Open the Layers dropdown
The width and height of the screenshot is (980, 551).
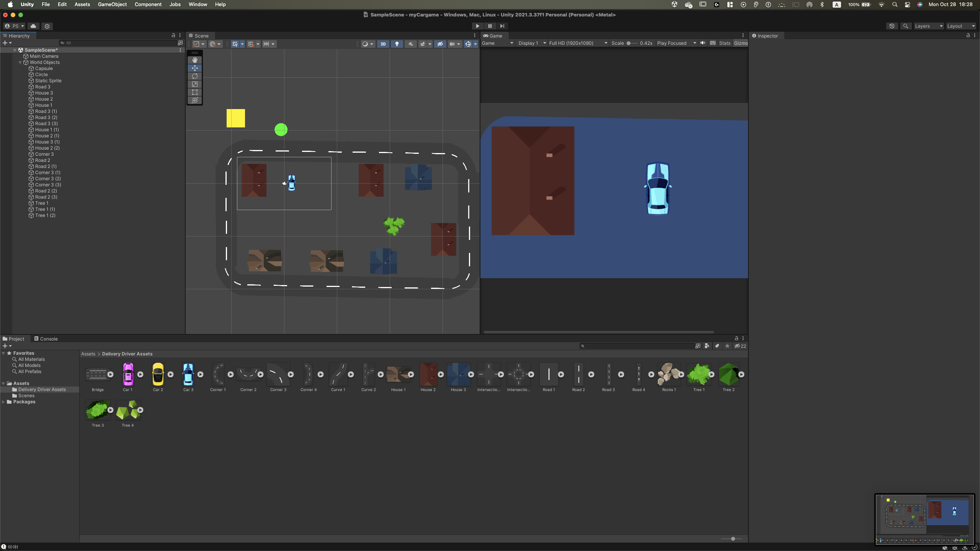928,26
